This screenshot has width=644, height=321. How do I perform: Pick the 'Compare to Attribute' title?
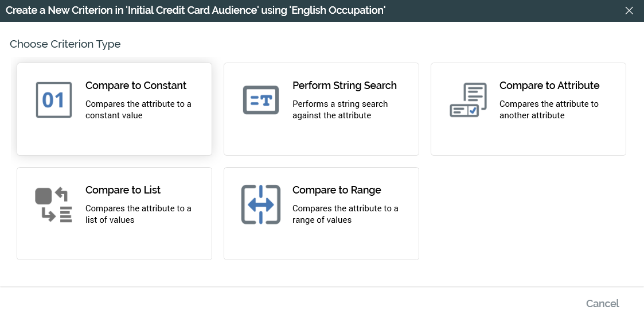click(x=549, y=86)
